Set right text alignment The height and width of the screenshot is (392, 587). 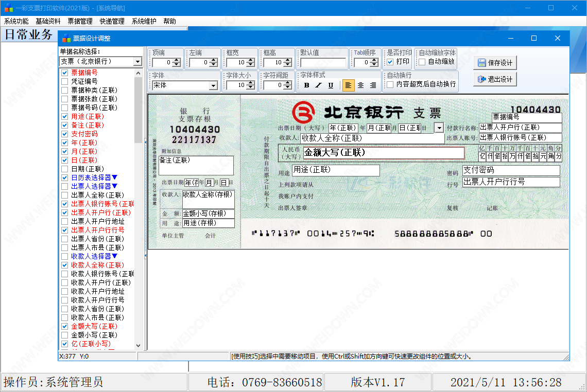pyautogui.click(x=373, y=85)
